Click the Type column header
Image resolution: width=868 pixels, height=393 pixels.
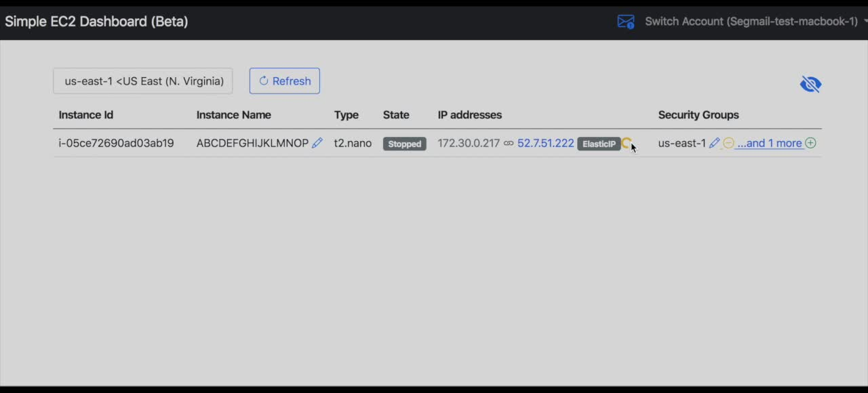tap(347, 115)
